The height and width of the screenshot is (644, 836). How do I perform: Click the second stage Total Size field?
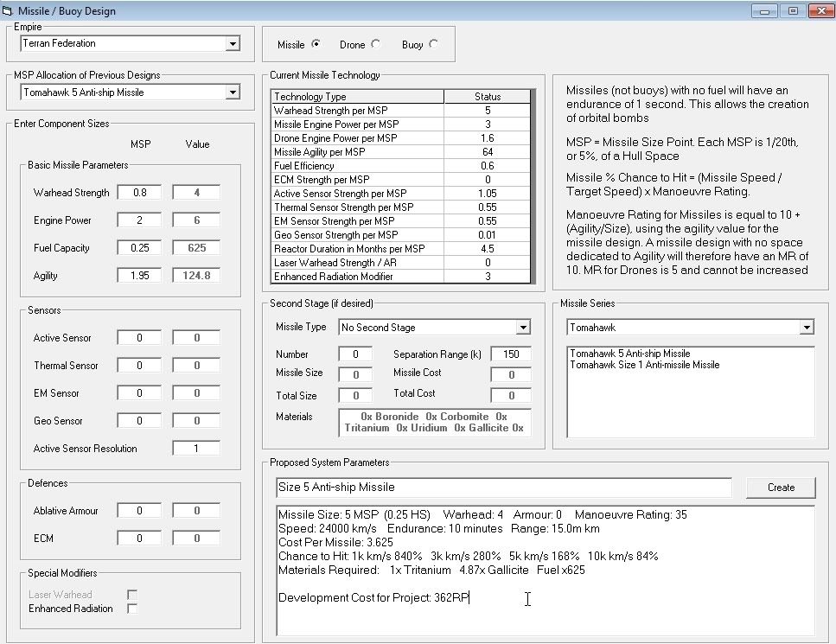355,396
